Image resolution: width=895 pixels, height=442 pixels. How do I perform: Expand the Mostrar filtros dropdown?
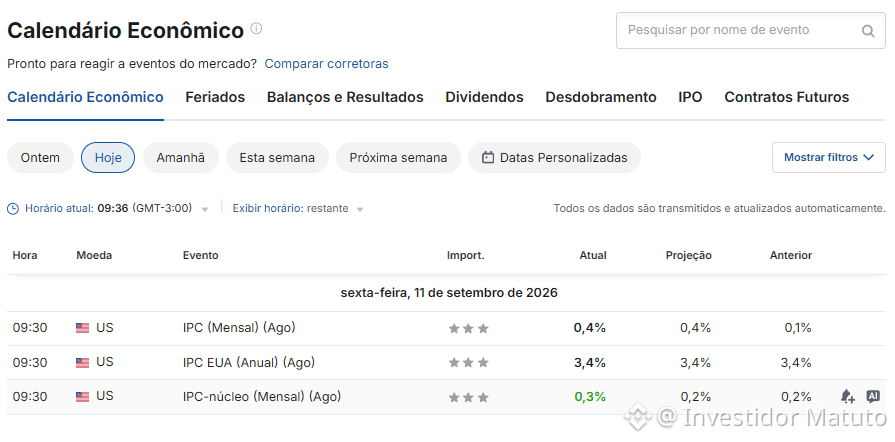click(829, 158)
